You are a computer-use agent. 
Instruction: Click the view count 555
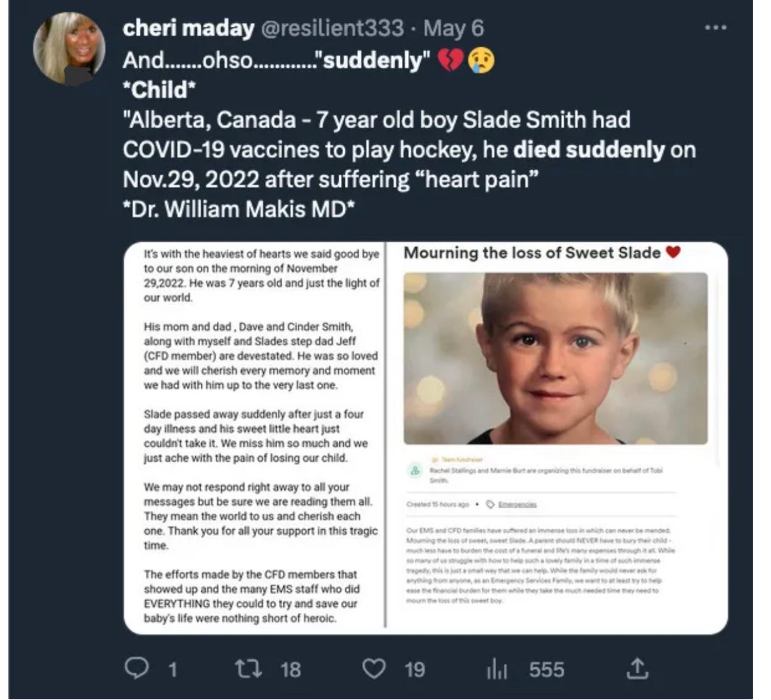point(546,670)
